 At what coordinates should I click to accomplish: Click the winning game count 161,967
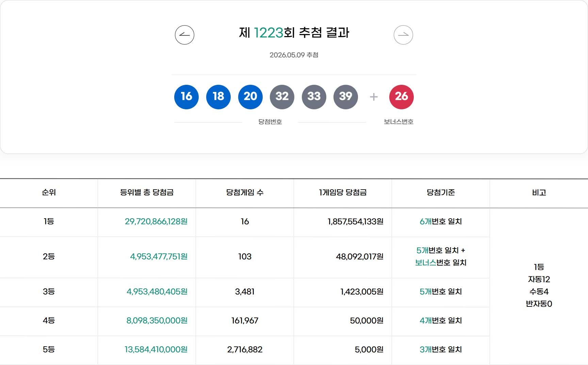point(245,320)
